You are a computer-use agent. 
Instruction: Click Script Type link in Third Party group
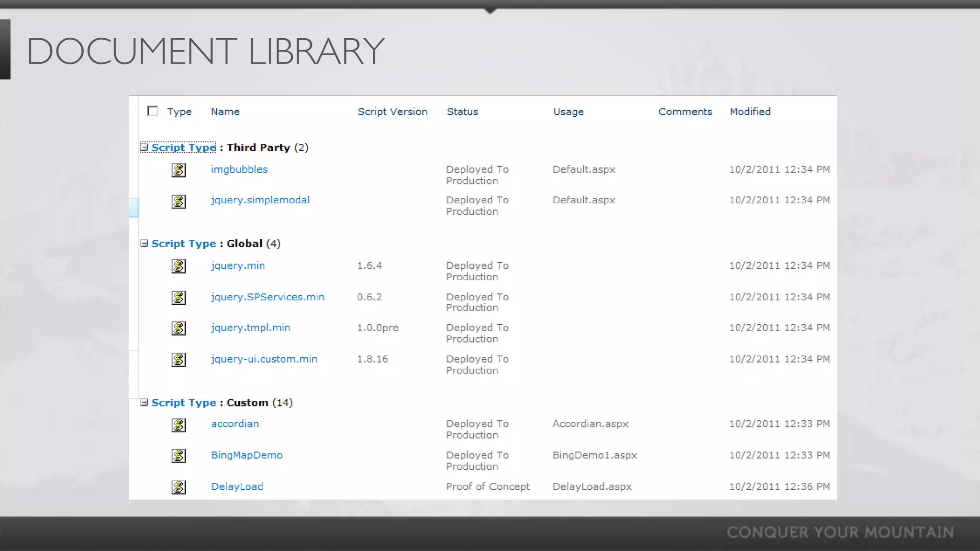184,148
